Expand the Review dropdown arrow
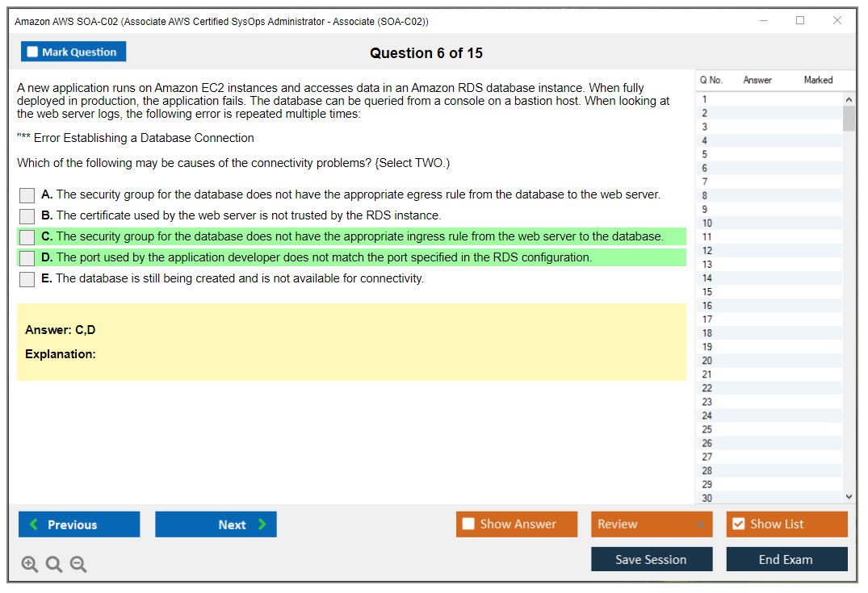Viewport: 868px width, 593px height. 700,524
